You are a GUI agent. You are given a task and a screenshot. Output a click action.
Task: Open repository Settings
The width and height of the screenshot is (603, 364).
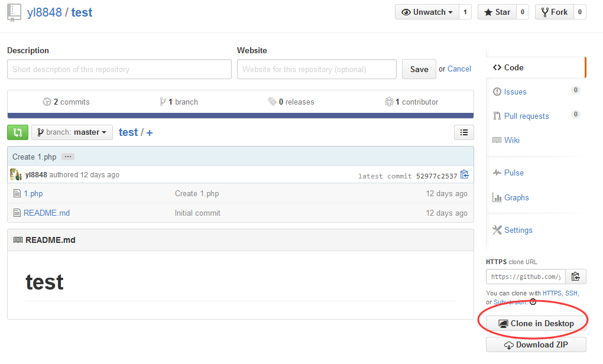click(518, 230)
